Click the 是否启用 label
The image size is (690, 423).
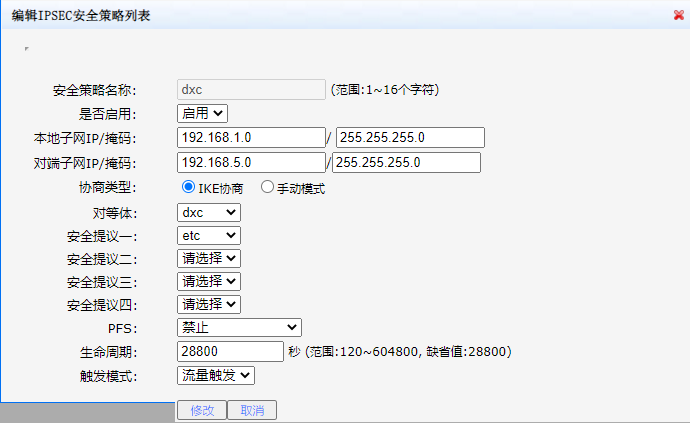click(108, 114)
